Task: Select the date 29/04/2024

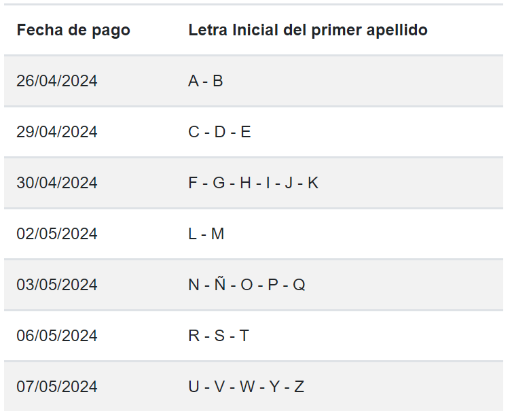Action: point(57,132)
